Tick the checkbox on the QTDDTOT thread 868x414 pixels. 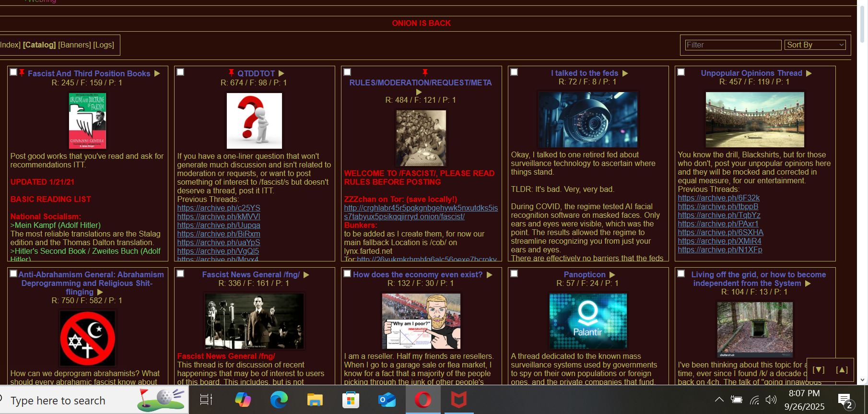click(180, 72)
